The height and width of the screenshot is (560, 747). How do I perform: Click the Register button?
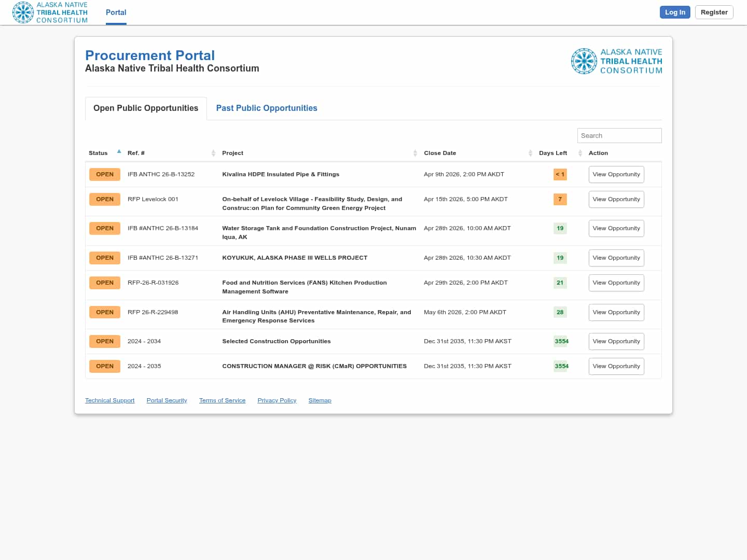[714, 12]
